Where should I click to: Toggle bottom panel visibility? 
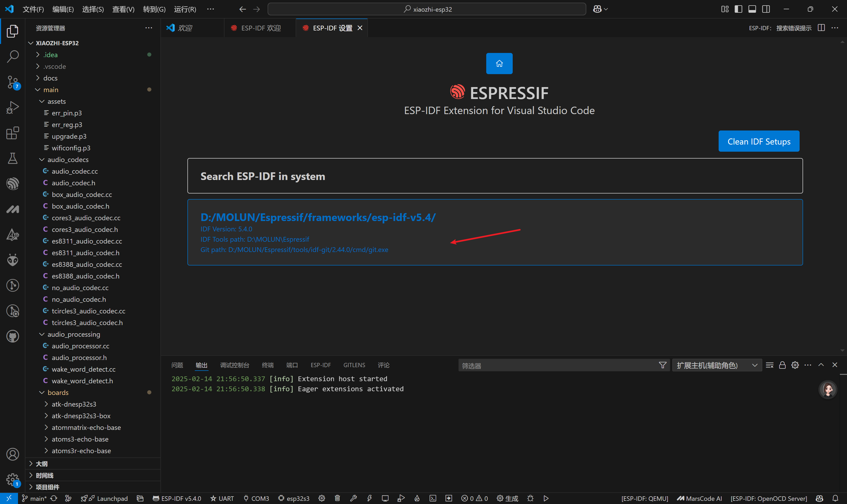coord(752,9)
